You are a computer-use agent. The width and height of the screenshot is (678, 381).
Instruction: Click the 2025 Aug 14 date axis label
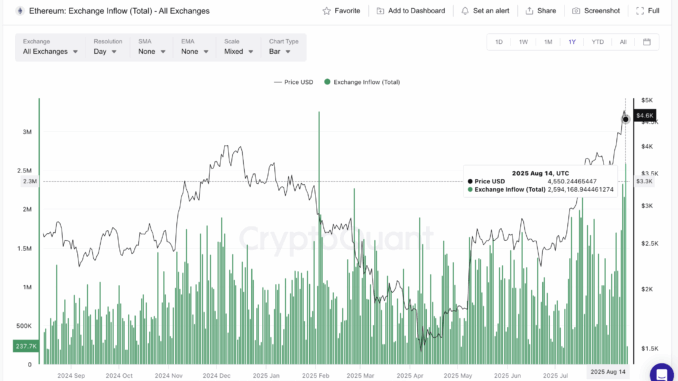point(608,372)
